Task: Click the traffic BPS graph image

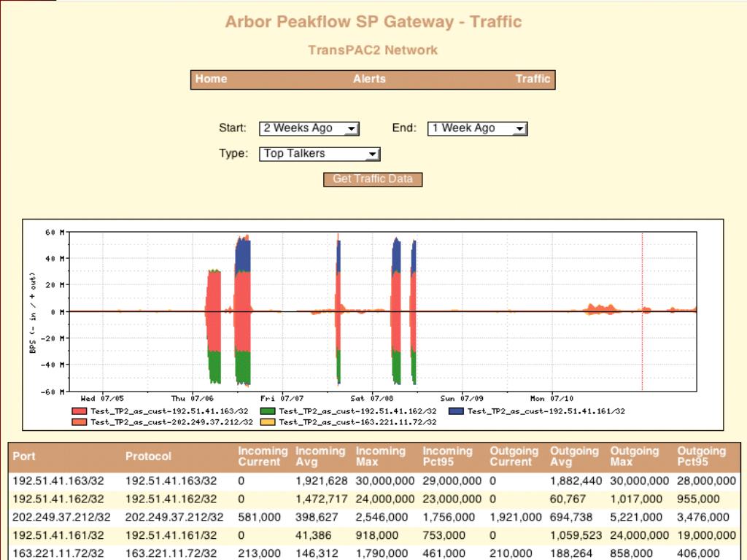Action: point(373,324)
